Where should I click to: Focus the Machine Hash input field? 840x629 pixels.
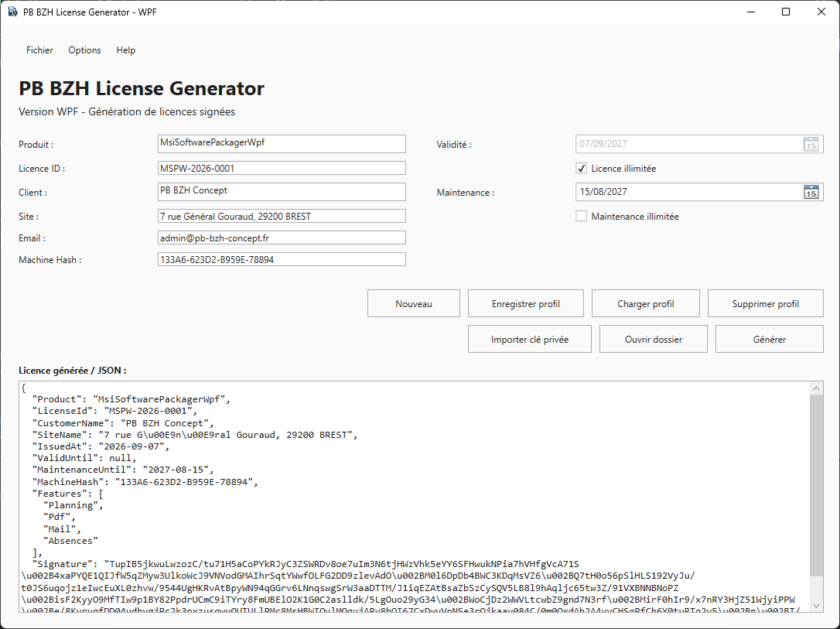[x=282, y=260]
